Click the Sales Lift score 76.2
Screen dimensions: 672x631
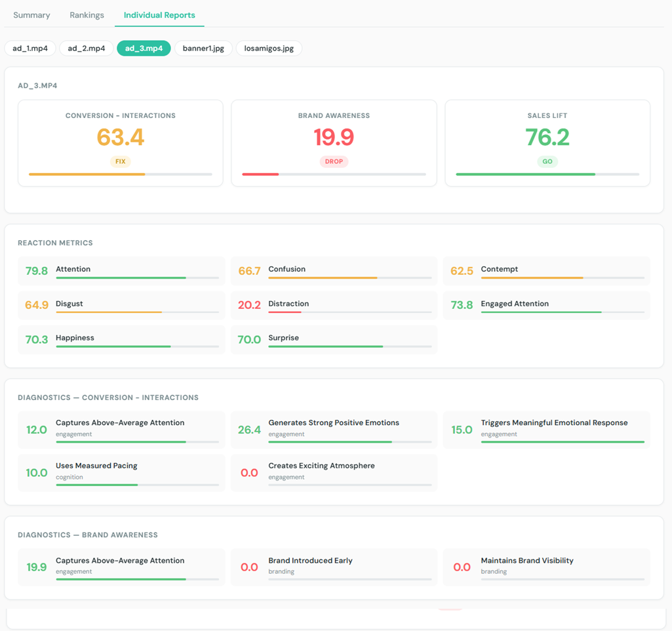point(547,137)
